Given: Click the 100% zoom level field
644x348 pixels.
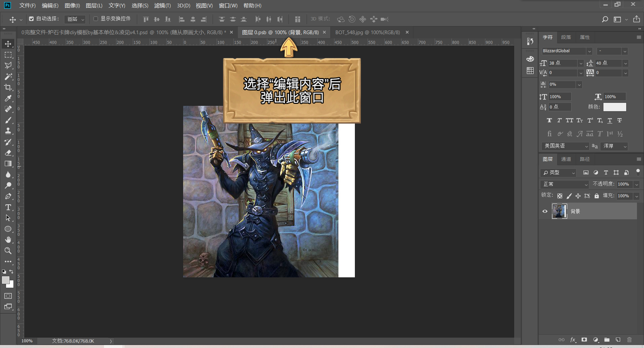Looking at the screenshot, I should (27, 341).
